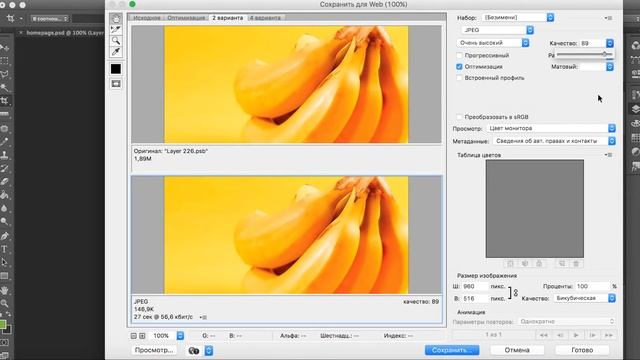Click the green foreground color swatch
The image size is (640, 360).
click(2, 324)
